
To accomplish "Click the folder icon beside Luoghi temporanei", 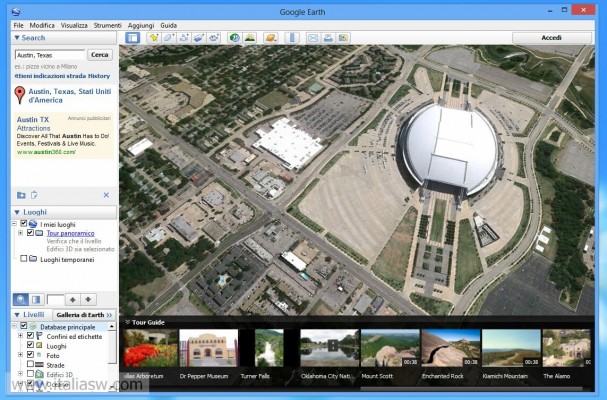I will pyautogui.click(x=33, y=259).
